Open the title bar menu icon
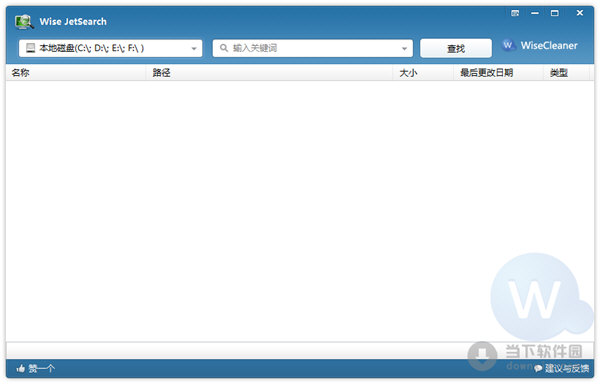600x384 pixels. tap(515, 13)
